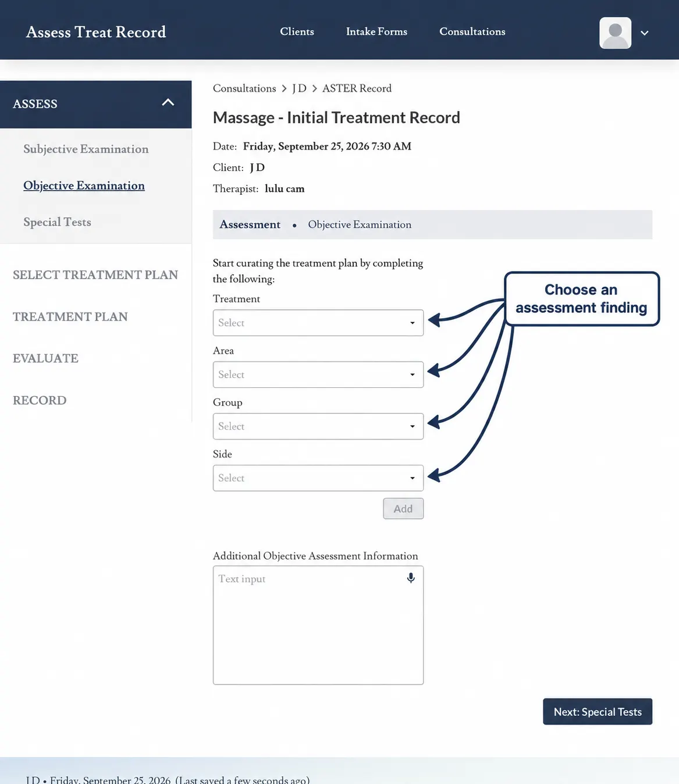Click the Assessment label in the step bar
Screen dimensions: 679x784
point(250,224)
